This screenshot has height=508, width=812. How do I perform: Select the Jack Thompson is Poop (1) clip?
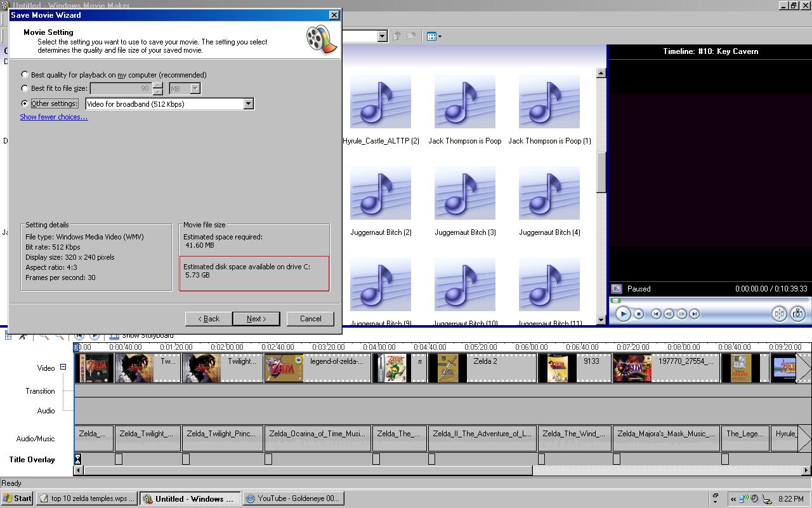(549, 110)
